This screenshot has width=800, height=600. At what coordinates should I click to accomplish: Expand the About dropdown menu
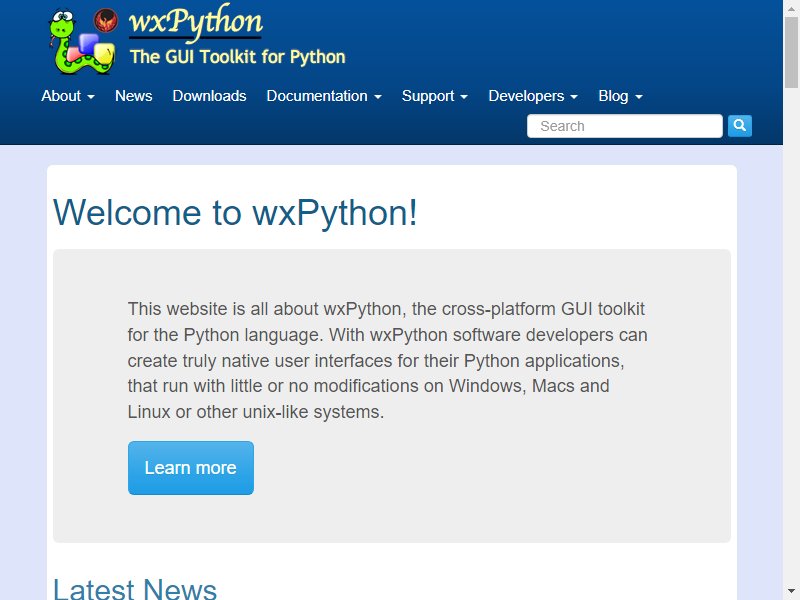pos(68,96)
